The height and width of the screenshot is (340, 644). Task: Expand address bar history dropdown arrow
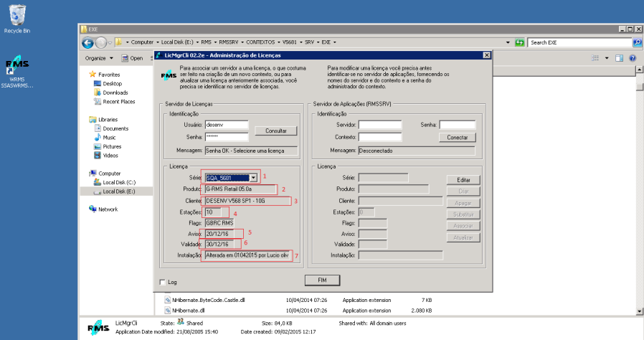coord(508,42)
